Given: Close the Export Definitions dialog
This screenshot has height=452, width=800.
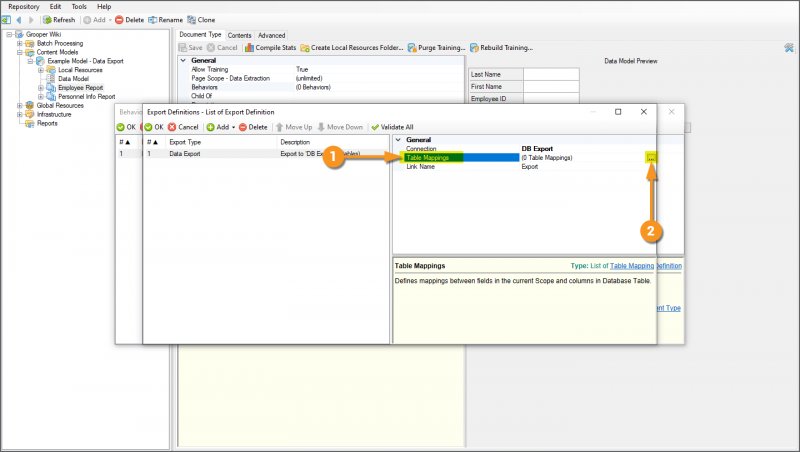Looking at the screenshot, I should coord(643,112).
